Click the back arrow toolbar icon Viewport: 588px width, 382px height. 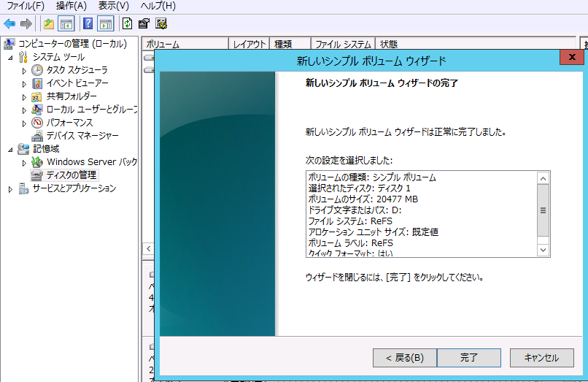pos(10,23)
